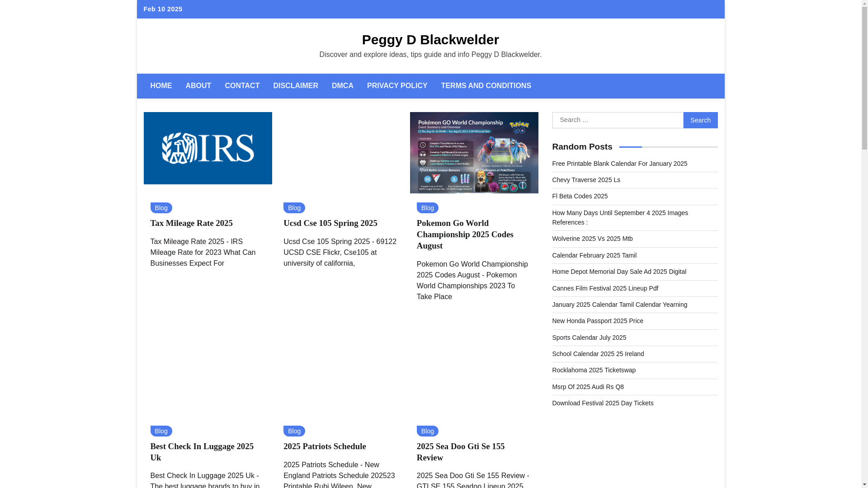This screenshot has height=488, width=868.
Task: Open the HOME menu item
Action: coord(161,86)
